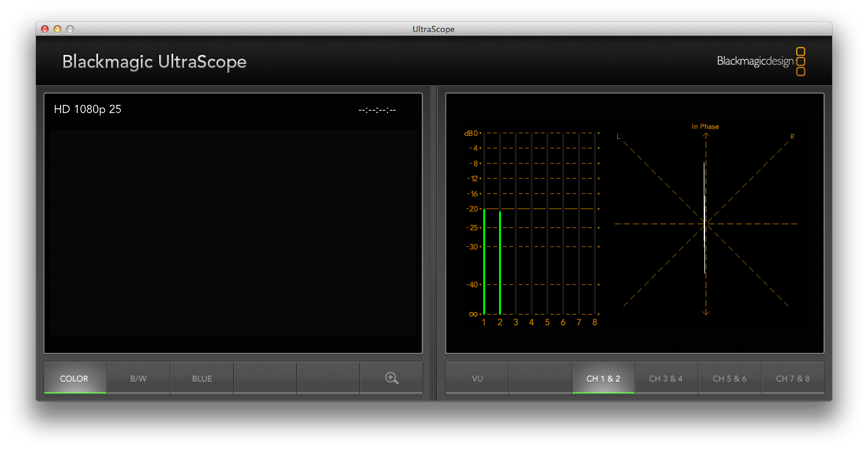This screenshot has height=451, width=868.
Task: Click the black video picture preview
Action: (233, 232)
